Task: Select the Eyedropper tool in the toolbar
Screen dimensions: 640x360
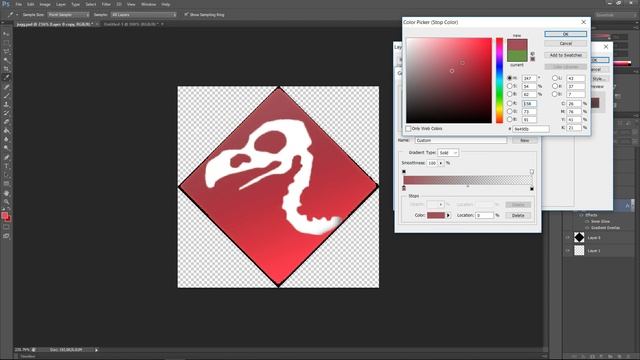Action: click(6, 78)
